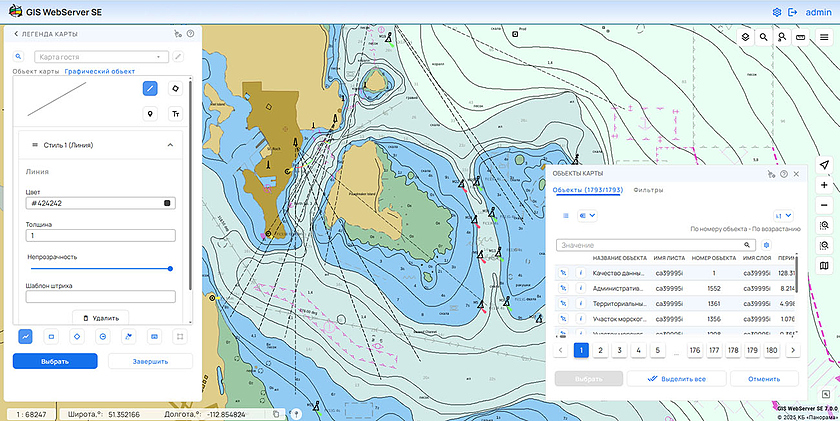Switch to the 'Фильтры' tab
840x421 pixels.
pyautogui.click(x=648, y=190)
